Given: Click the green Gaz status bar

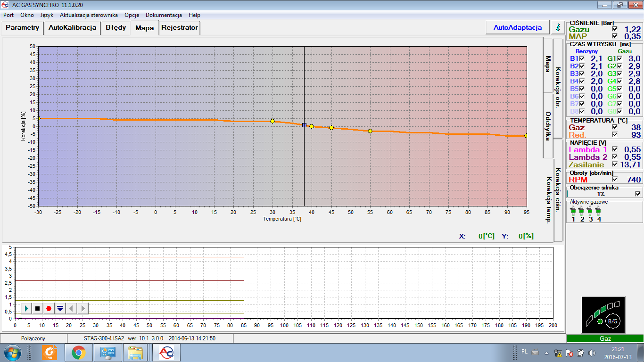Looking at the screenshot, I should coord(605,338).
